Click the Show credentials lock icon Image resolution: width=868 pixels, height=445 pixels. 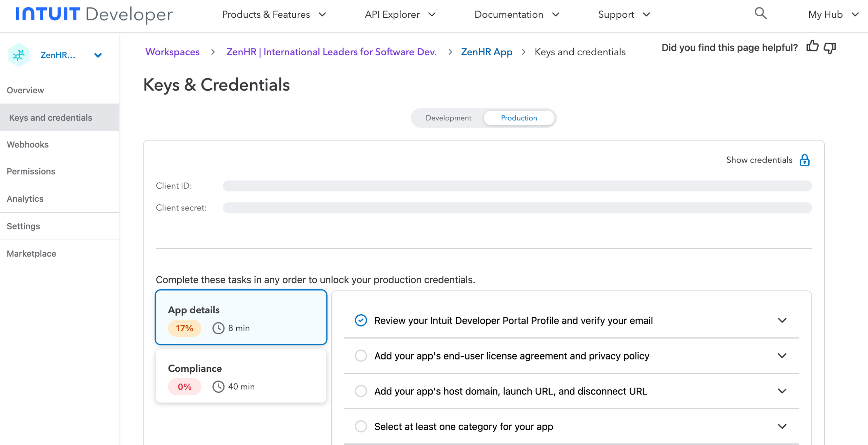804,160
